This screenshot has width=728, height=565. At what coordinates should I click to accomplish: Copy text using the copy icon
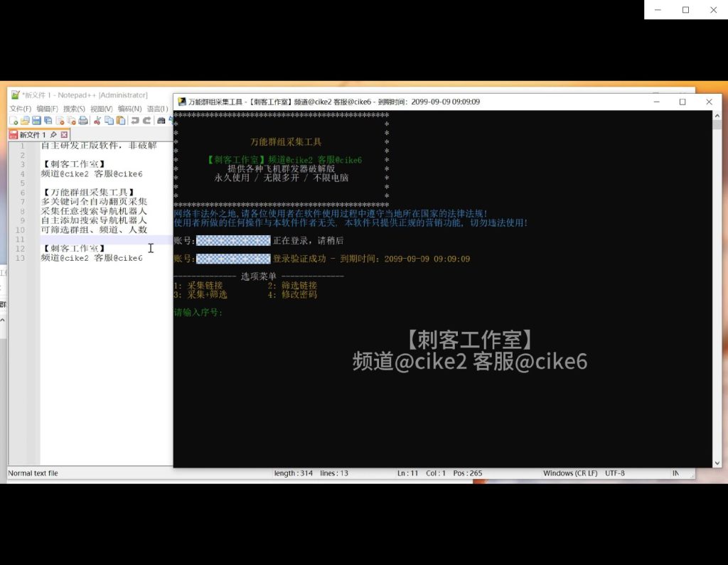click(109, 119)
